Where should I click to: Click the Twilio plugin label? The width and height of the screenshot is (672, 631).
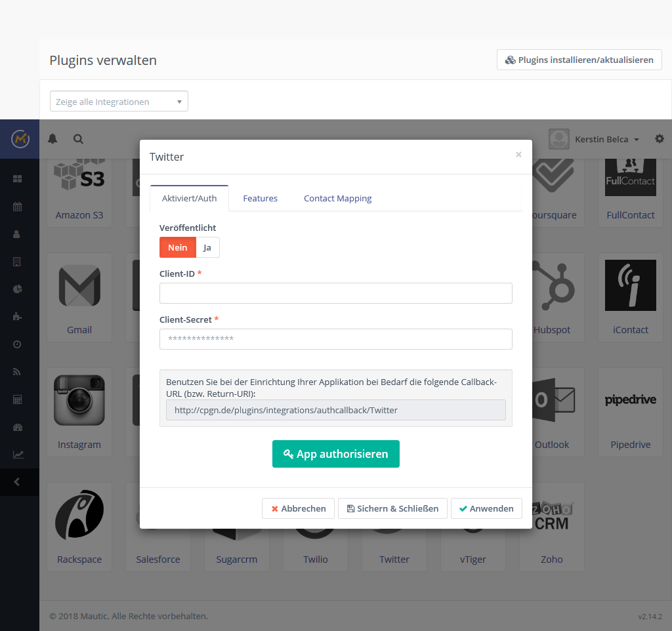point(316,560)
